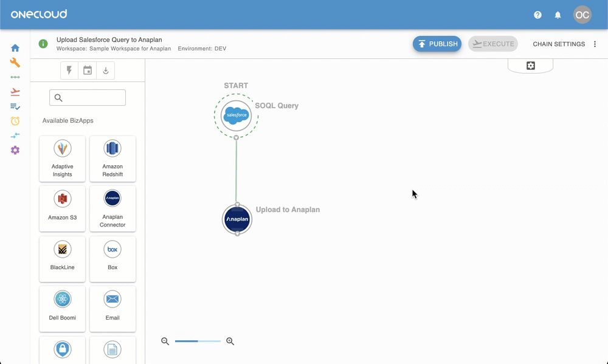This screenshot has height=364, width=608.
Task: Open the wrench build icon in sidebar
Action: click(x=15, y=63)
